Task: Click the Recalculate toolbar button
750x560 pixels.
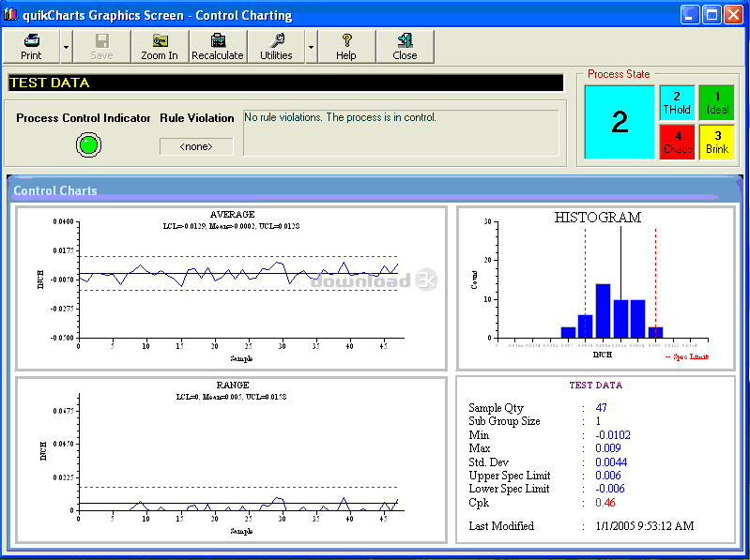Action: (218, 46)
